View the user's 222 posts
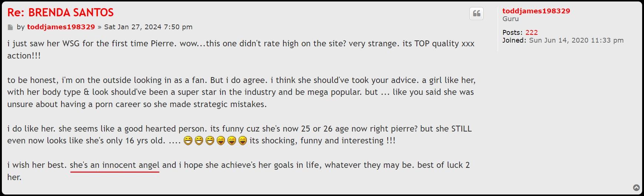644x196 pixels. [531, 33]
